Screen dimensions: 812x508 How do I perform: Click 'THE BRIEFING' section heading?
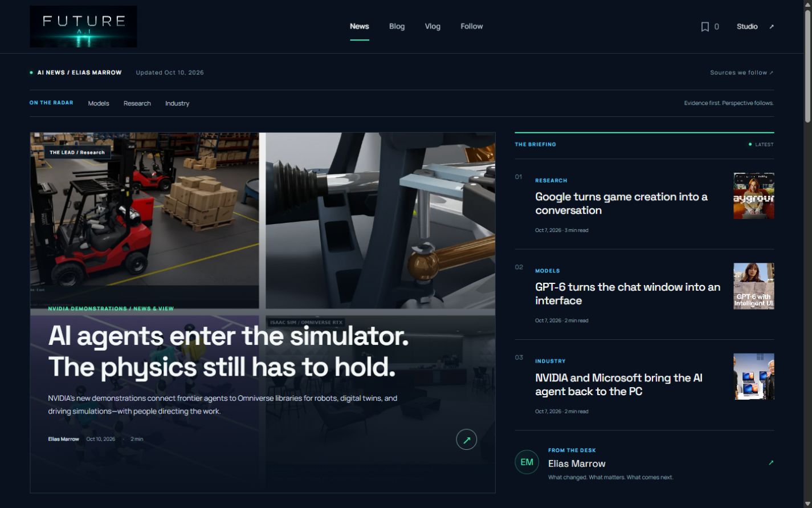pos(536,144)
